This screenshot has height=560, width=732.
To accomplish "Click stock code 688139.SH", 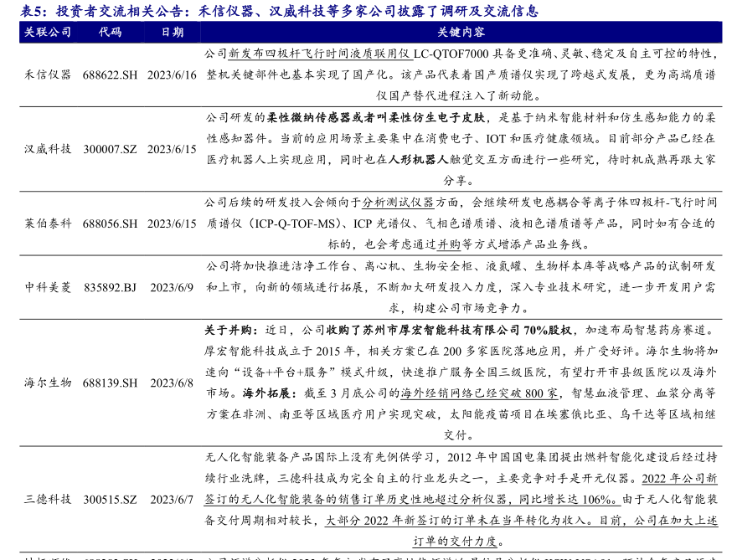I will click(x=110, y=383).
